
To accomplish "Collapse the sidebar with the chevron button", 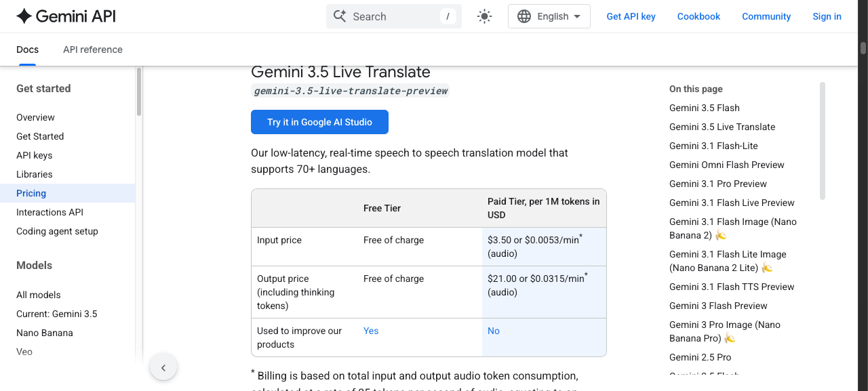I will tap(163, 367).
